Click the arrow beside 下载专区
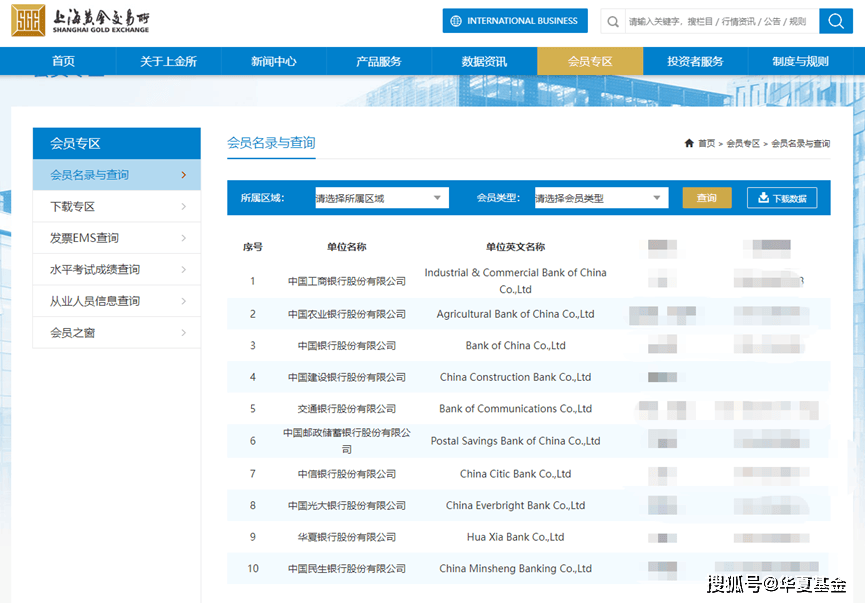Screen dimensions: 865x603 coord(184,207)
